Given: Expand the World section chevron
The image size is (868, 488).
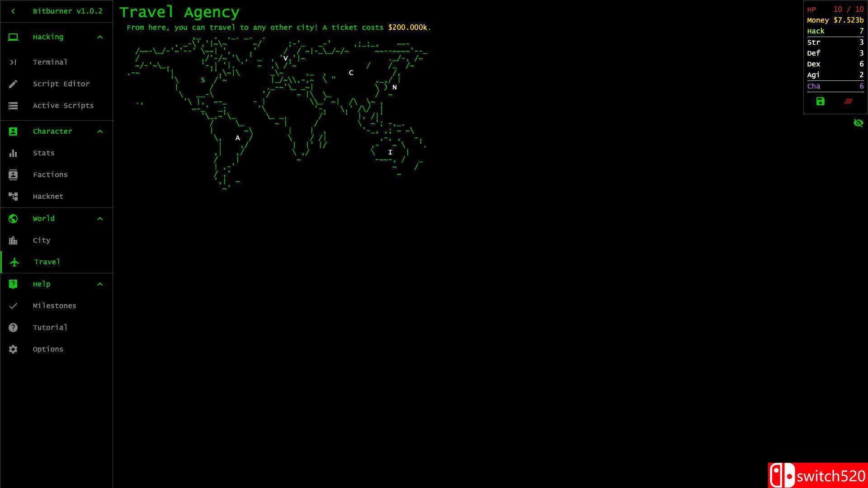Looking at the screenshot, I should click(99, 218).
